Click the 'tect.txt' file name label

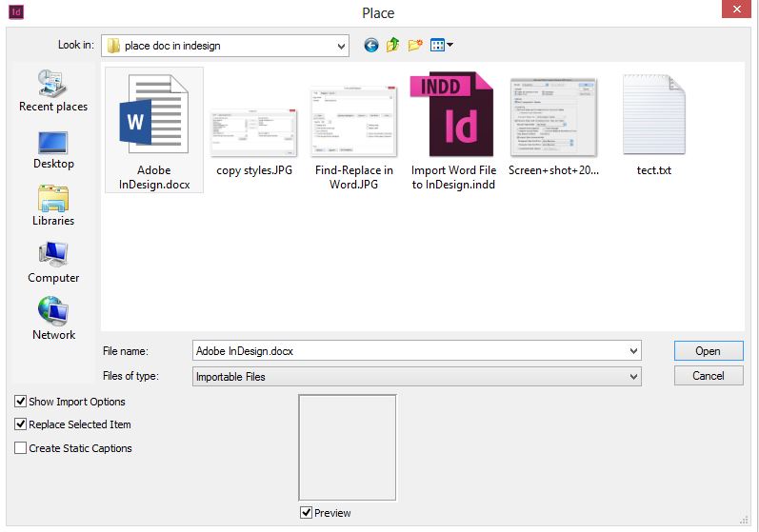pyautogui.click(x=653, y=170)
